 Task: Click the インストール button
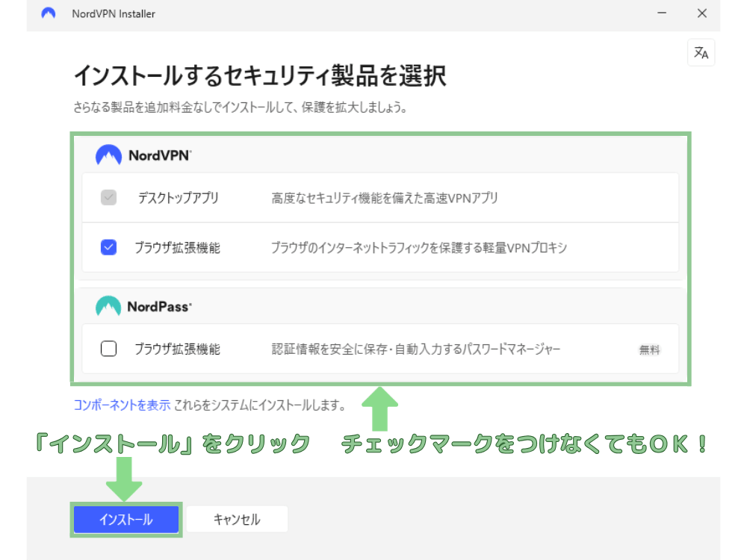coord(126,519)
